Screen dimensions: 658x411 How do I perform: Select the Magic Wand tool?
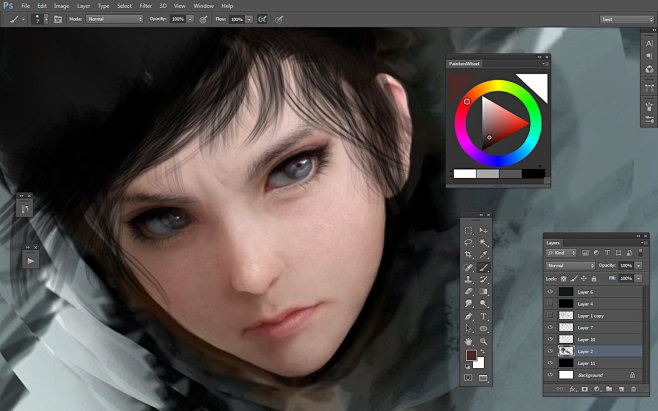[x=483, y=243]
